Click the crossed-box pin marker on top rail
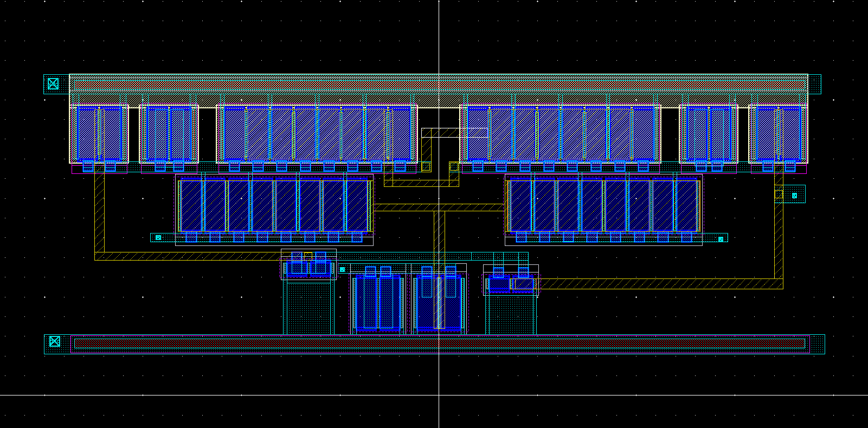This screenshot has width=868, height=428. 53,84
